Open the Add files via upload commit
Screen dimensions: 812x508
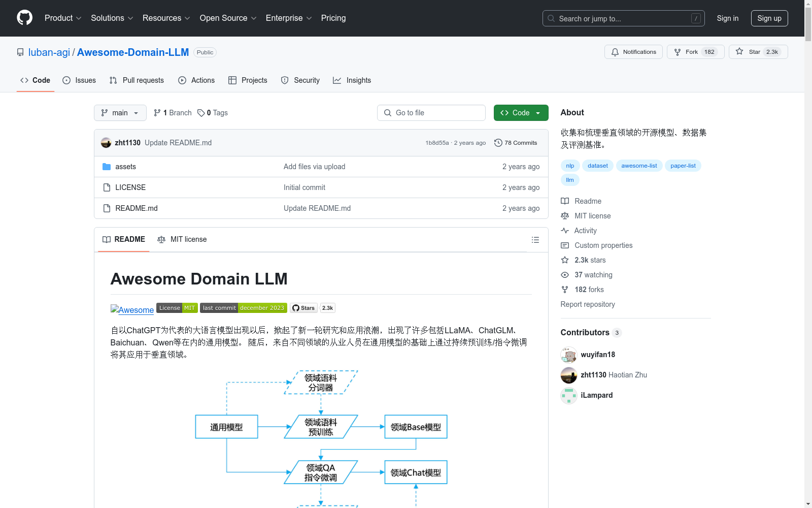pyautogui.click(x=314, y=167)
